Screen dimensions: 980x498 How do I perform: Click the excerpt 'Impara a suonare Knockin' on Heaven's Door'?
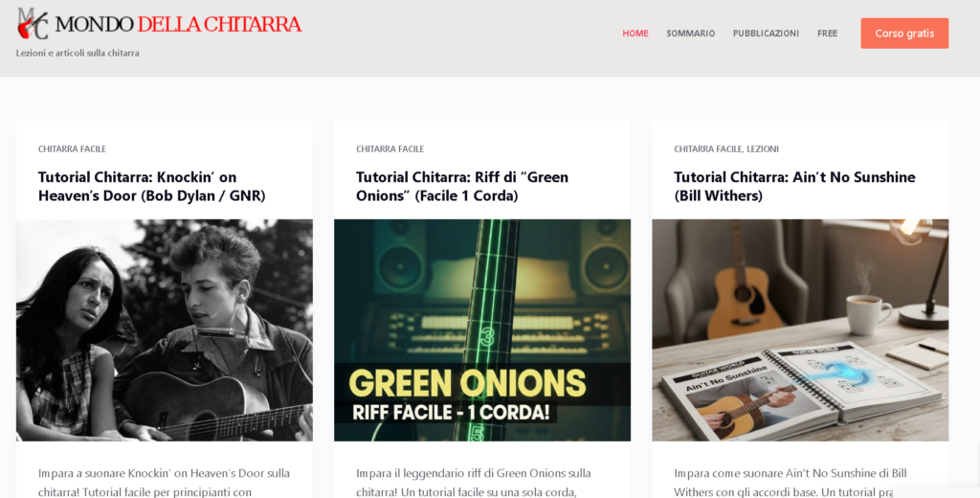click(x=164, y=483)
